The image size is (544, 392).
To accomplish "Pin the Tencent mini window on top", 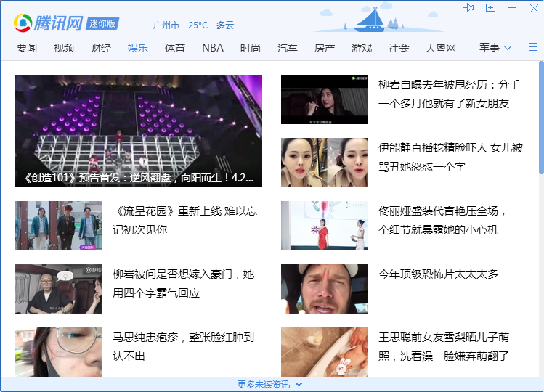I will (x=468, y=7).
